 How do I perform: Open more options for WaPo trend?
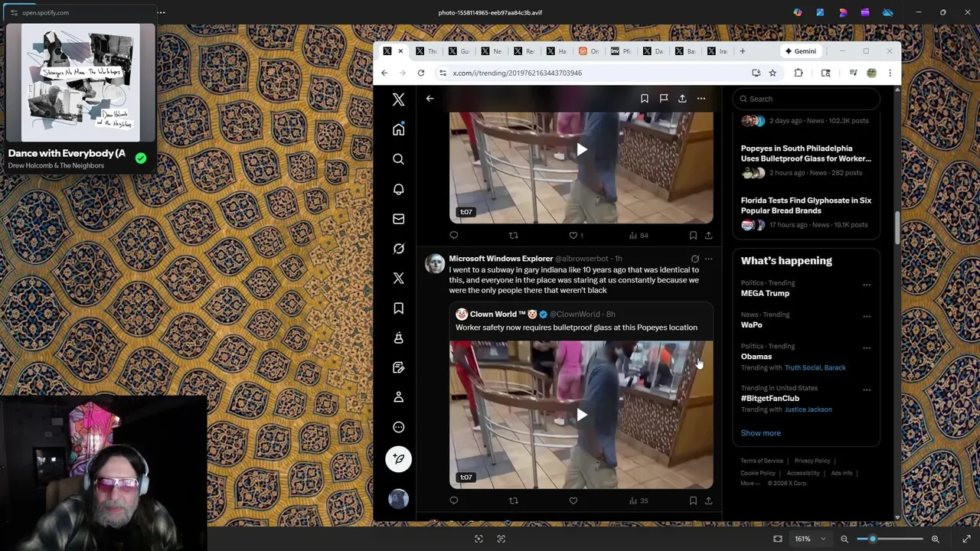867,316
